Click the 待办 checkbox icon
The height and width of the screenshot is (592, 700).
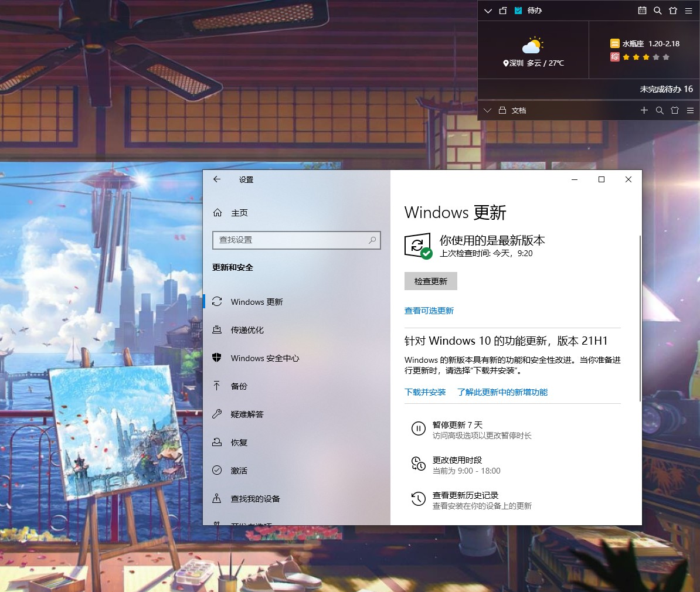(x=518, y=11)
